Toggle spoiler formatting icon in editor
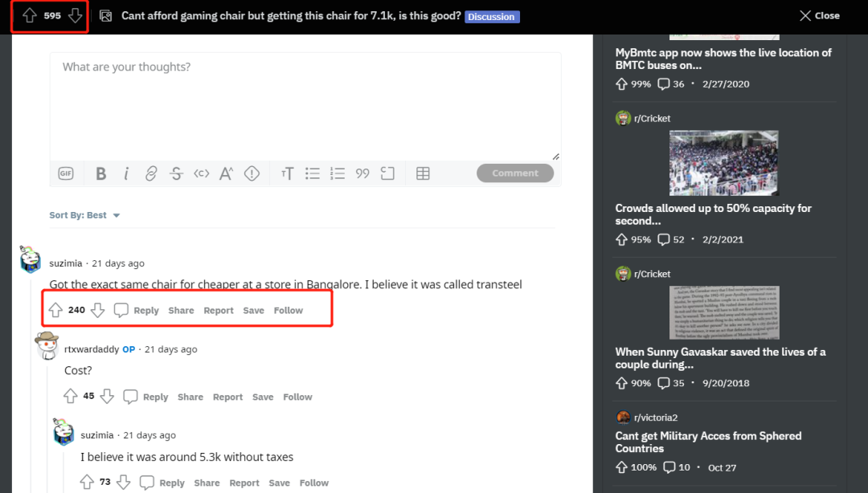Screen dimensions: 868x493 click(x=252, y=173)
